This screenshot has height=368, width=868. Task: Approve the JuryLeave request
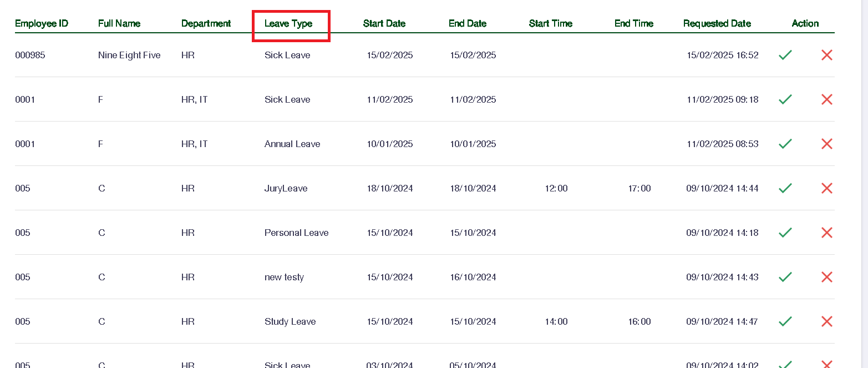(x=785, y=188)
